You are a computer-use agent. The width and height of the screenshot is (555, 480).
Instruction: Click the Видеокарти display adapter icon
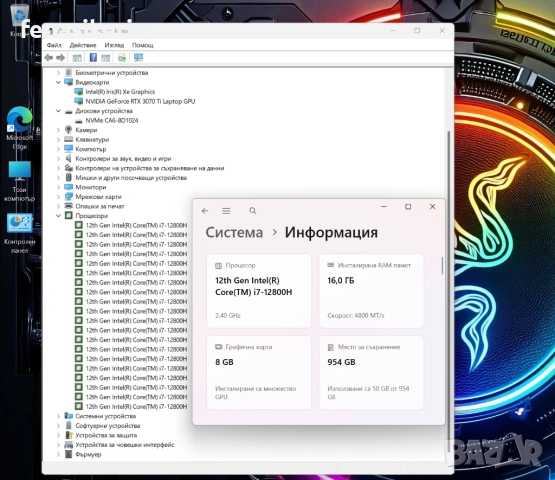coord(69,82)
